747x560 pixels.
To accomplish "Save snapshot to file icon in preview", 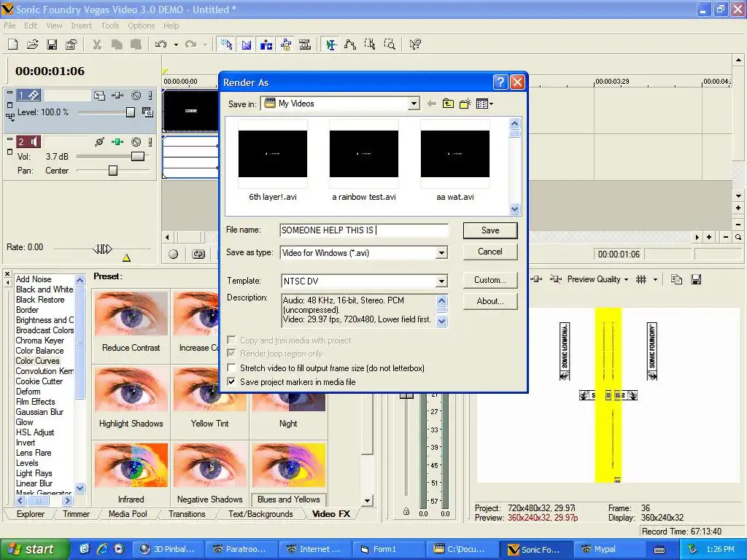I will [696, 279].
